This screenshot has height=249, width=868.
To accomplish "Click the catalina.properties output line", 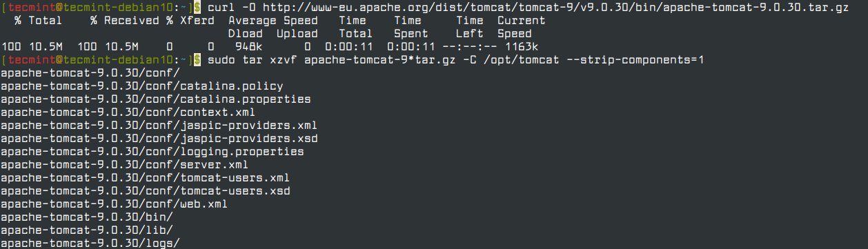I will coord(156,99).
